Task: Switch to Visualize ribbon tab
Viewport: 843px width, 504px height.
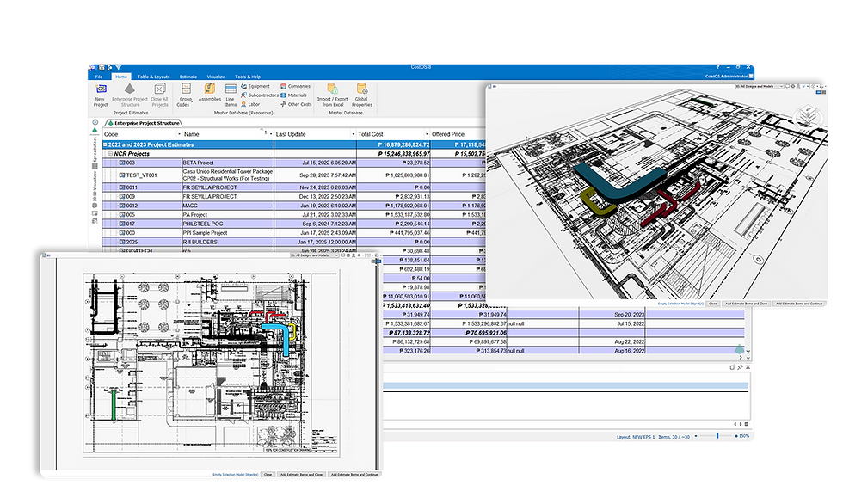Action: coord(216,77)
